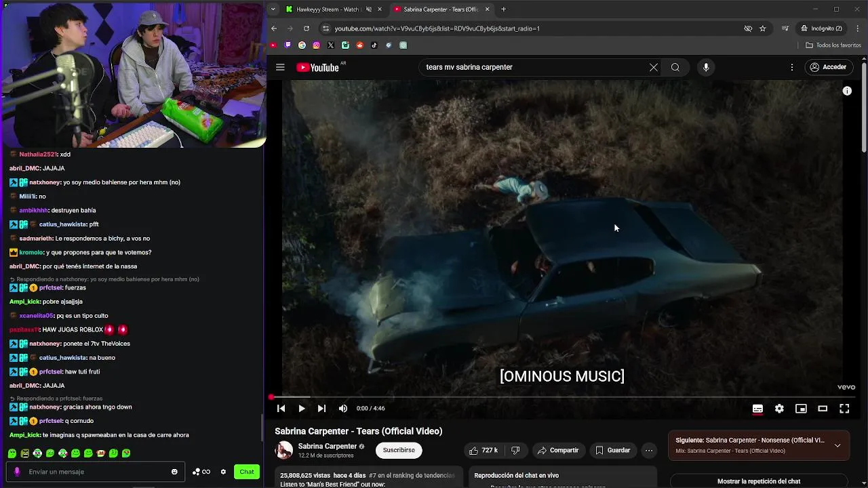
Task: Click the Guardar button
Action: pyautogui.click(x=612, y=450)
